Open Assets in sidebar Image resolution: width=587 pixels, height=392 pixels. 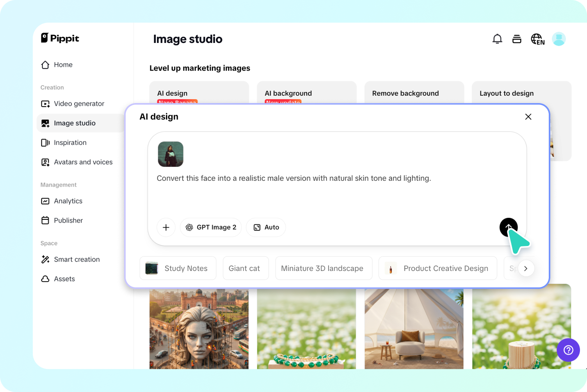[x=64, y=279]
